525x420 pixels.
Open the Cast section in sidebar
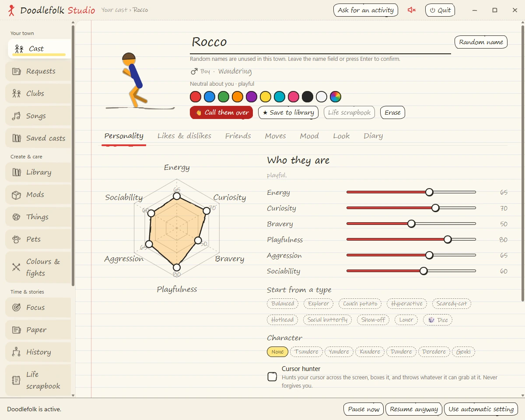(x=39, y=49)
